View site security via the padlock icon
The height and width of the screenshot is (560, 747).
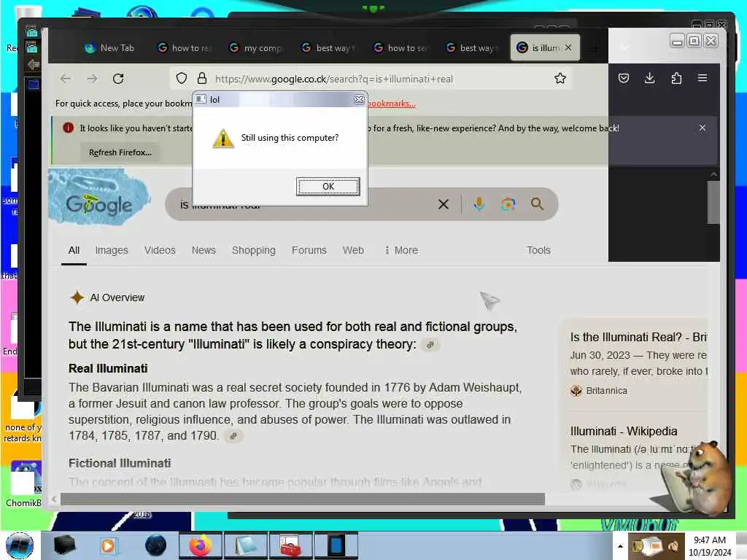[x=202, y=78]
